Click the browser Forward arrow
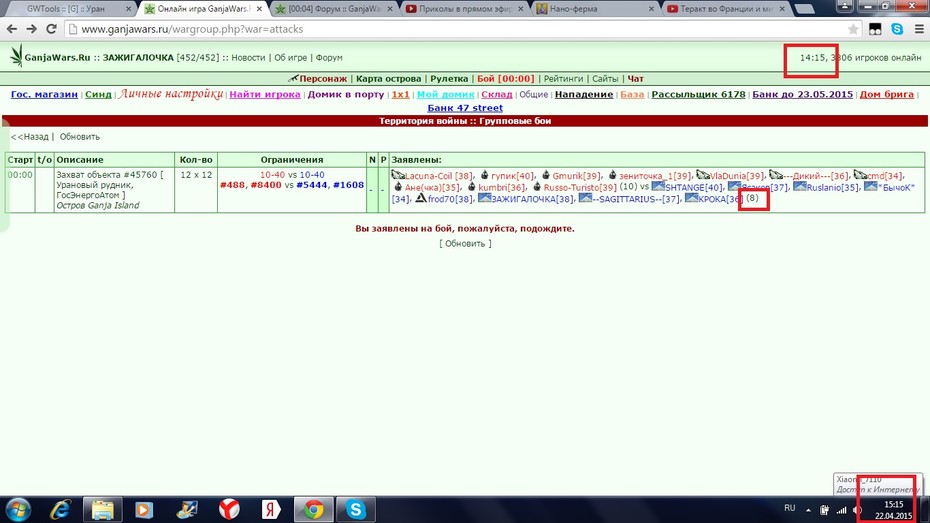Viewport: 930px width, 523px height. 31,29
